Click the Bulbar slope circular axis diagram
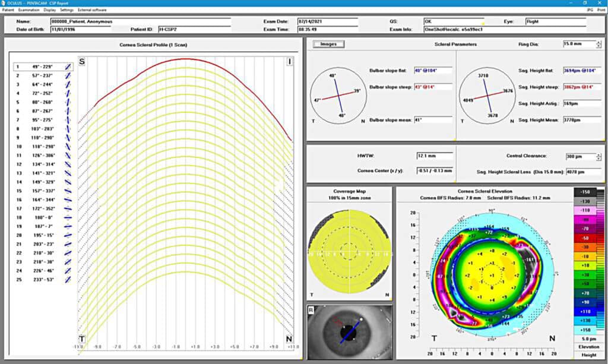The width and height of the screenshot is (608, 364). pyautogui.click(x=338, y=96)
